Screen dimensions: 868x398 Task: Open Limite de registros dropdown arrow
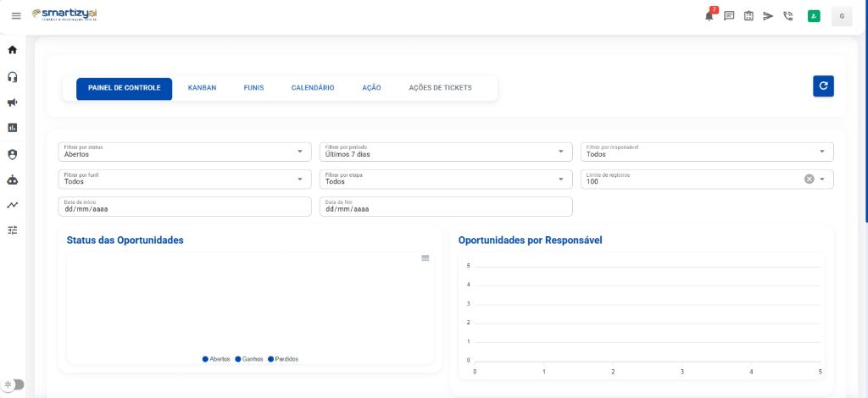[x=822, y=179]
